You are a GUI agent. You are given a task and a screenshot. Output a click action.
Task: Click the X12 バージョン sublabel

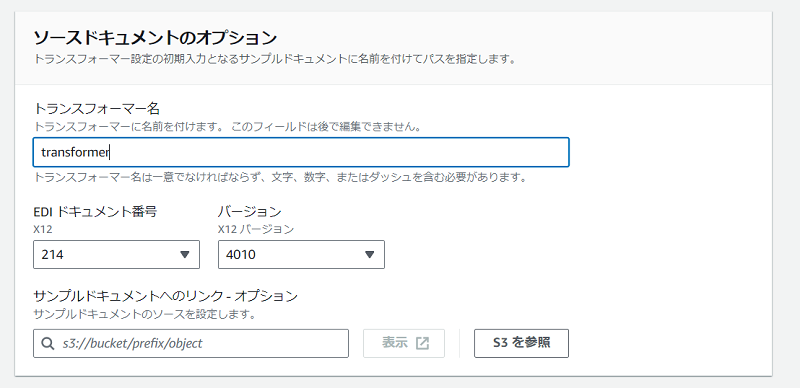(256, 230)
